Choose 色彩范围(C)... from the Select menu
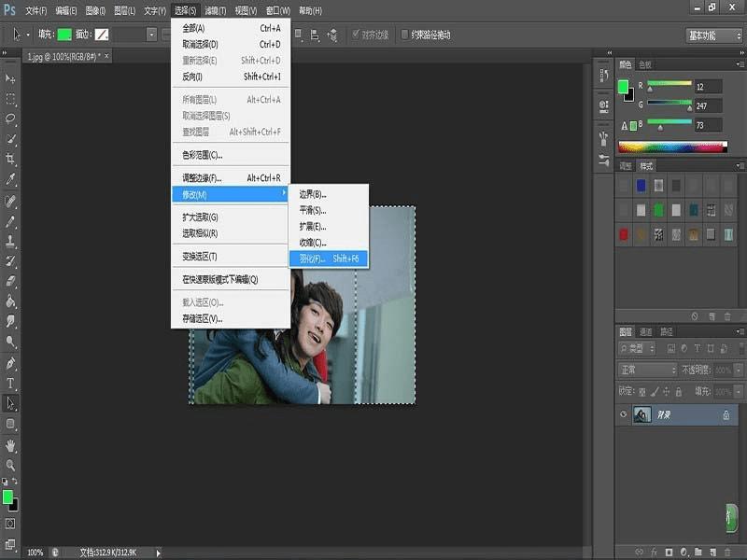Image resolution: width=747 pixels, height=560 pixels. [x=203, y=155]
